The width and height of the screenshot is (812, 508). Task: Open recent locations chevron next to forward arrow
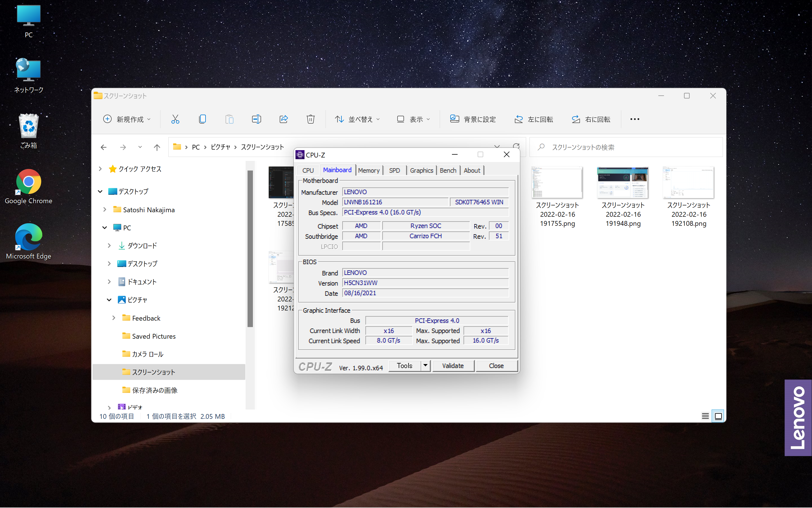point(140,147)
